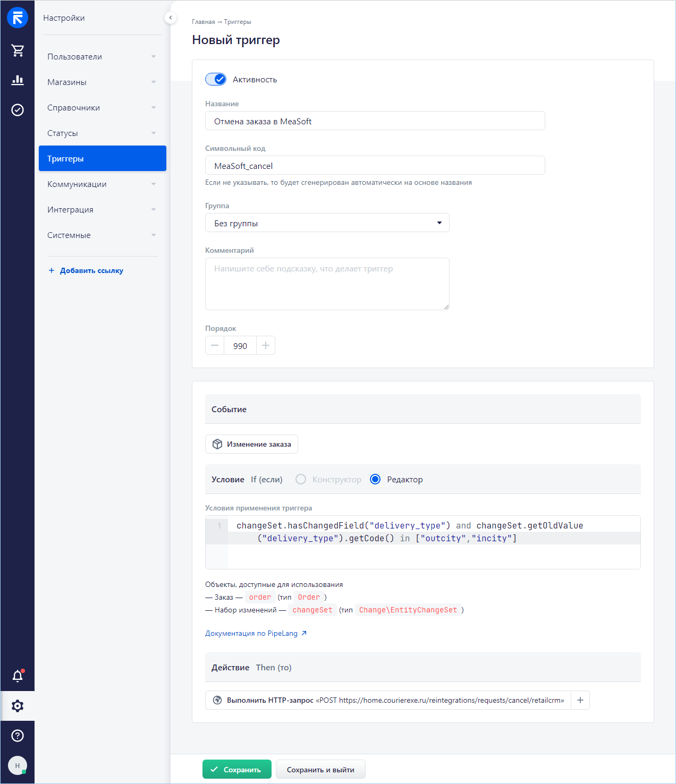The width and height of the screenshot is (676, 784).
Task: Expand the Статусы menu section
Action: coord(103,133)
